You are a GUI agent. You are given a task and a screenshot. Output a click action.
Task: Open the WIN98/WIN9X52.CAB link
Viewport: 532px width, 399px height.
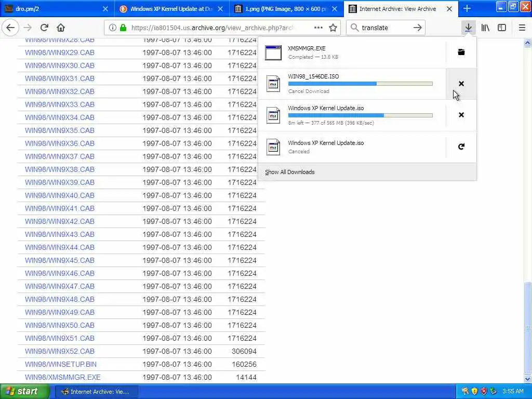[x=60, y=351]
